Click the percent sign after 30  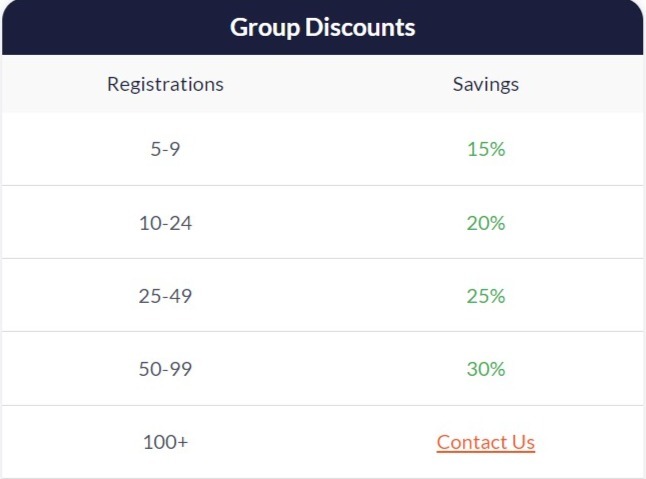496,369
